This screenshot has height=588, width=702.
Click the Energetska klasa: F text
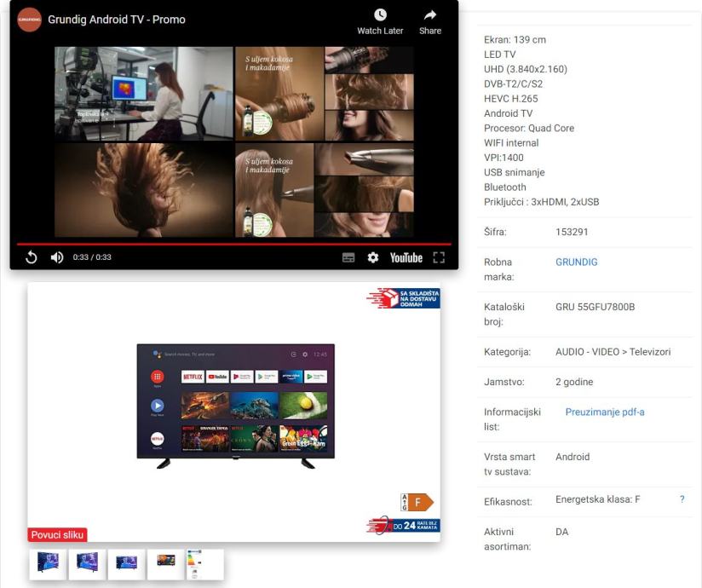pyautogui.click(x=598, y=499)
